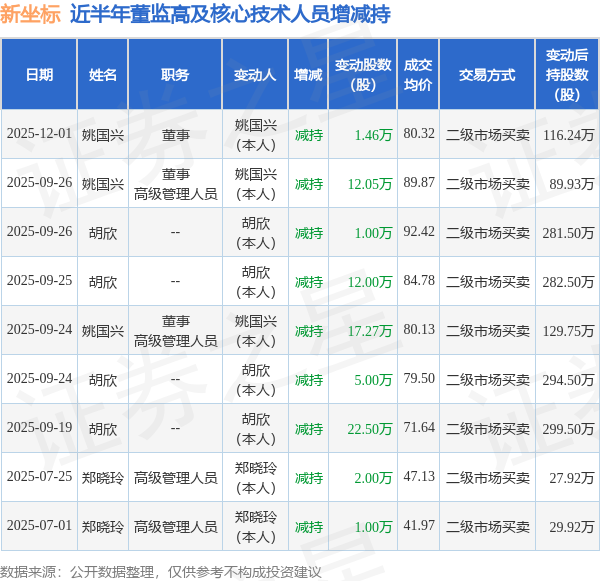Click average price 80.32

419,134
